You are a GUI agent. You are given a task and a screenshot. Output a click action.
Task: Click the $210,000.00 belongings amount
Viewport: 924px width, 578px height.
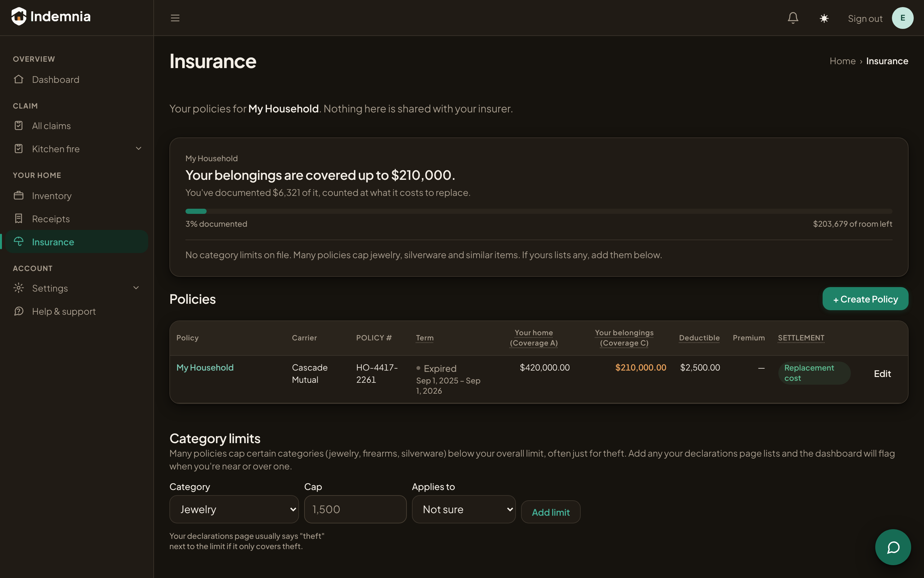coord(640,367)
